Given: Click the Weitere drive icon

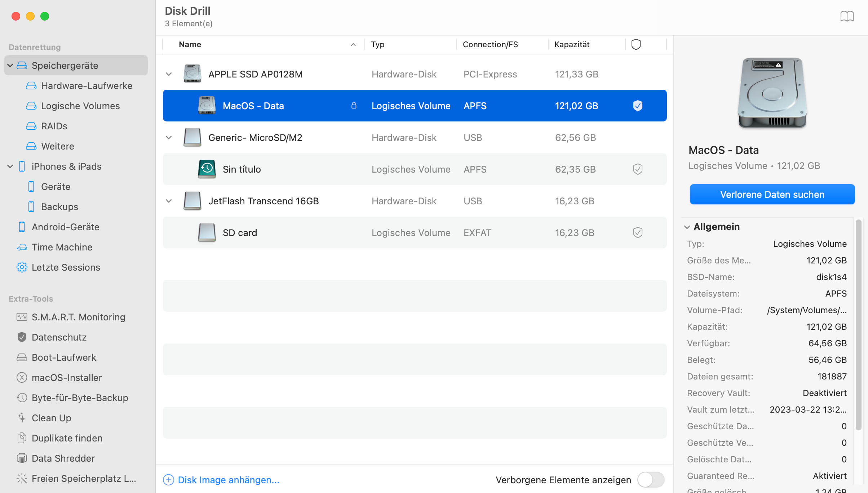Looking at the screenshot, I should (31, 146).
